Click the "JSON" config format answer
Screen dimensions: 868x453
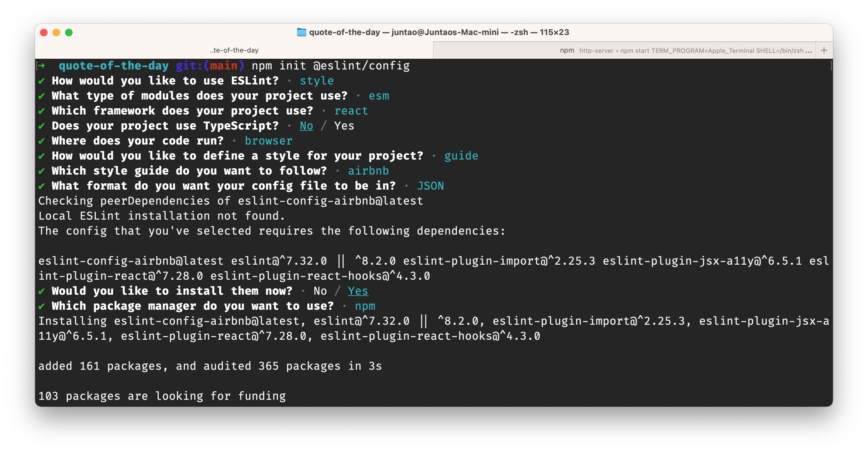pos(431,186)
